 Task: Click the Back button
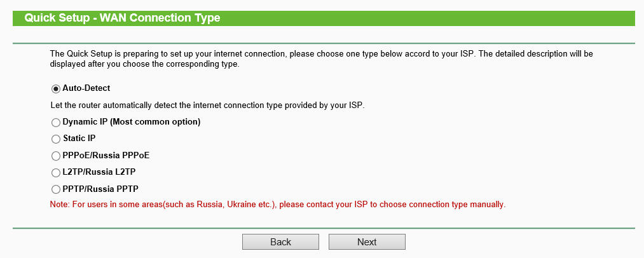(280, 242)
